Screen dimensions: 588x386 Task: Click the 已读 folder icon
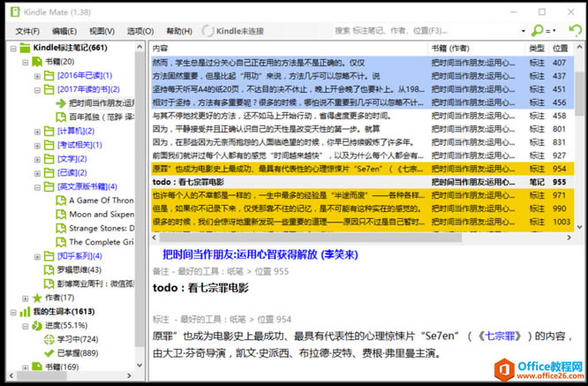(49, 172)
